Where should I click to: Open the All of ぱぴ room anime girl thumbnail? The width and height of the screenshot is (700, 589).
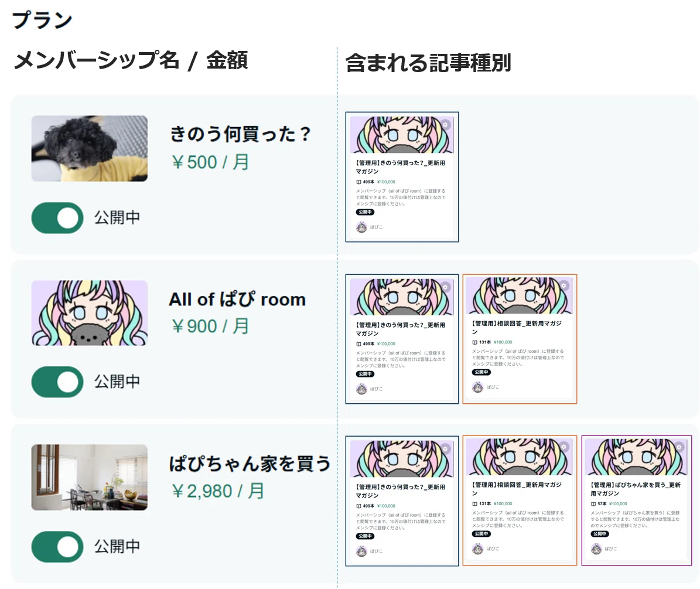coord(89,313)
